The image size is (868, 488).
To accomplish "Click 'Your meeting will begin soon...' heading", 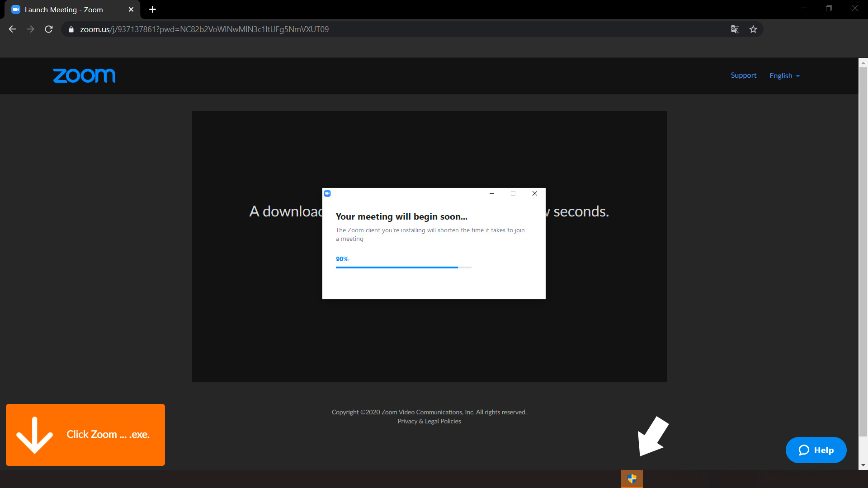I will point(401,217).
